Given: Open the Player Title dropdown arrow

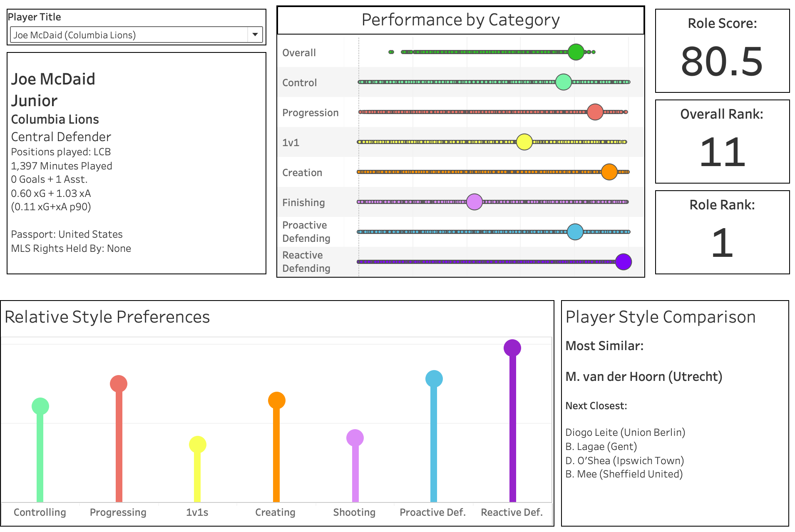Looking at the screenshot, I should click(255, 35).
